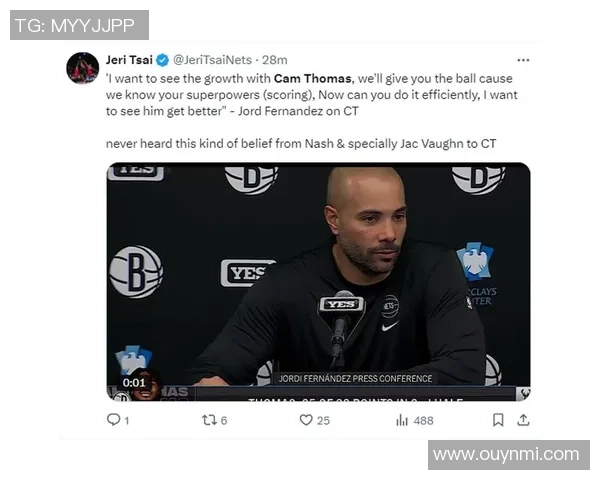Open the Jeri Tsai display name link
Screen dimensions: 600x480
pos(129,60)
